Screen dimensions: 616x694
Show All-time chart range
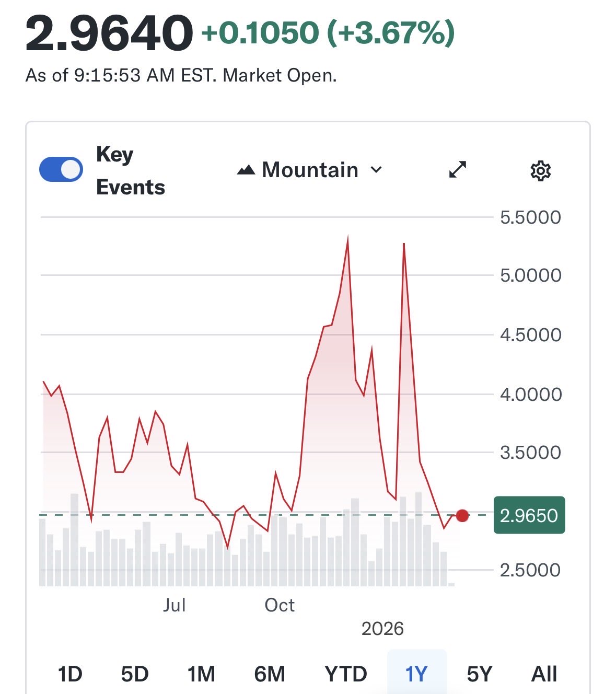544,674
